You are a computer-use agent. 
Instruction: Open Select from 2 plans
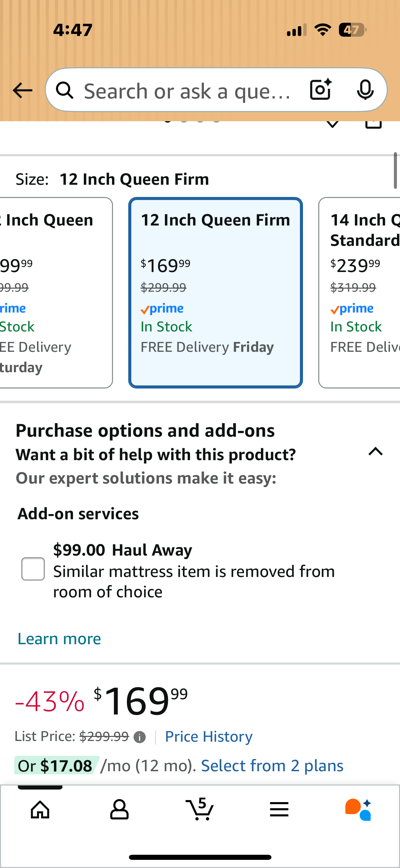point(272,766)
